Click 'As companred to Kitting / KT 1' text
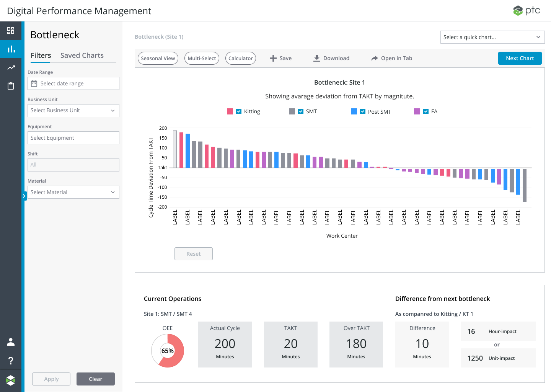This screenshot has height=392, width=551. (434, 314)
